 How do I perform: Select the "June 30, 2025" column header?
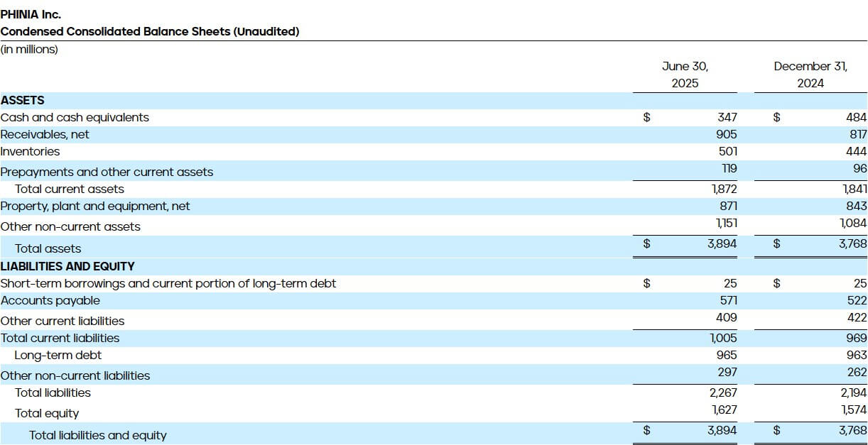point(685,75)
